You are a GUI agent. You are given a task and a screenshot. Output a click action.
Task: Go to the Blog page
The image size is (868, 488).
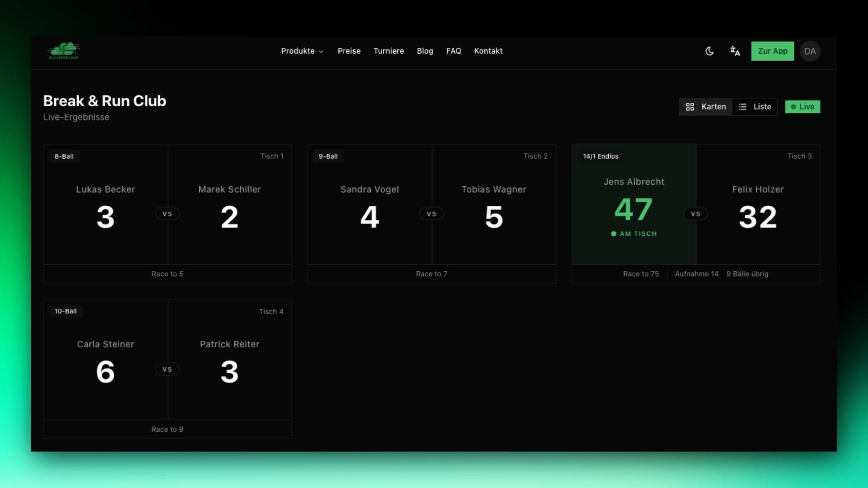click(425, 51)
